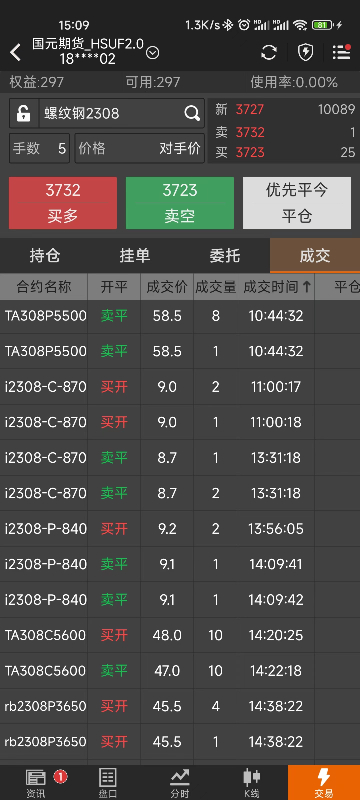Select the rb2308P3650 row with quantity 1
The height and width of the screenshot is (800, 360).
(180, 741)
